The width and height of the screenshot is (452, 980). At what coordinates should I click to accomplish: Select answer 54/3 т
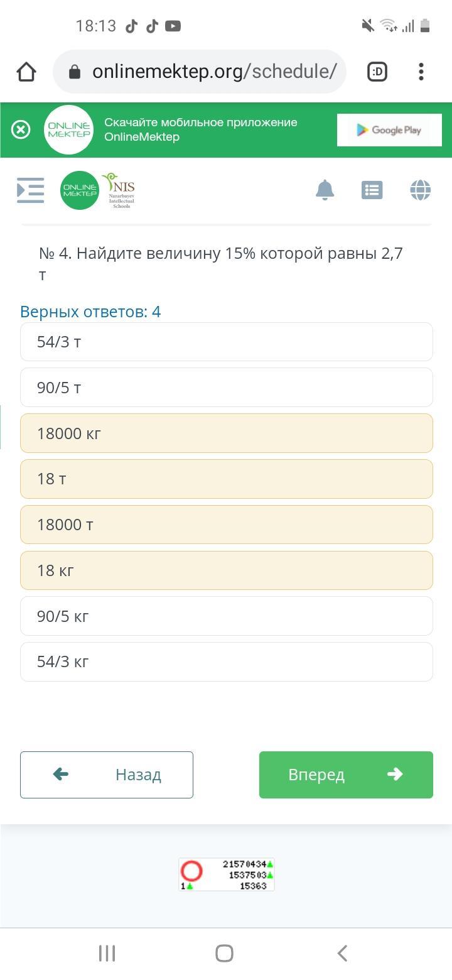227,342
